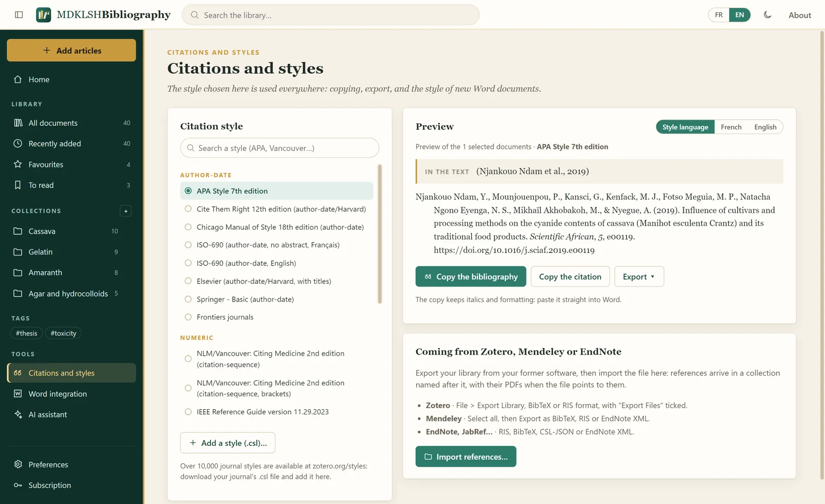
Task: Click the Add articles button
Action: point(71,51)
